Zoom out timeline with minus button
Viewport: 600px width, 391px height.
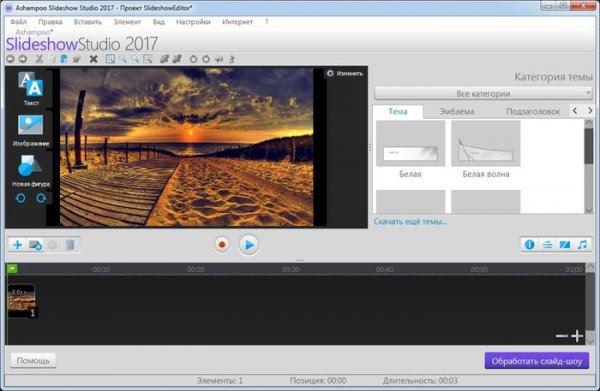[x=561, y=336]
